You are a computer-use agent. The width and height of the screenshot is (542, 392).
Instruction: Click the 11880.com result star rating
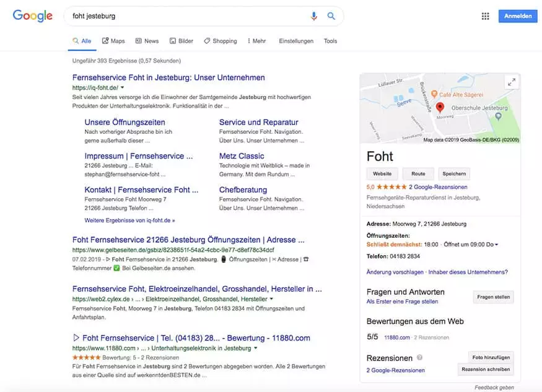click(87, 357)
